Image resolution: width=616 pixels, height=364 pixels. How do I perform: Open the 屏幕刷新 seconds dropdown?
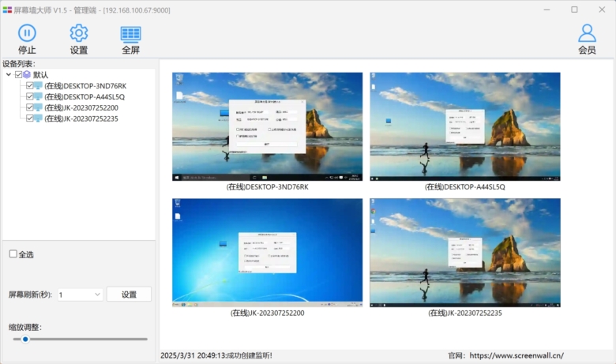(x=80, y=295)
